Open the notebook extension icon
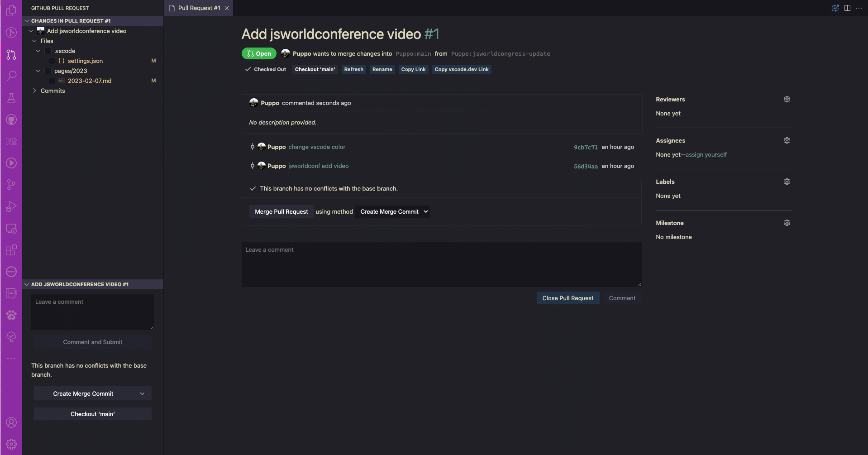Image resolution: width=868 pixels, height=455 pixels. [x=11, y=293]
